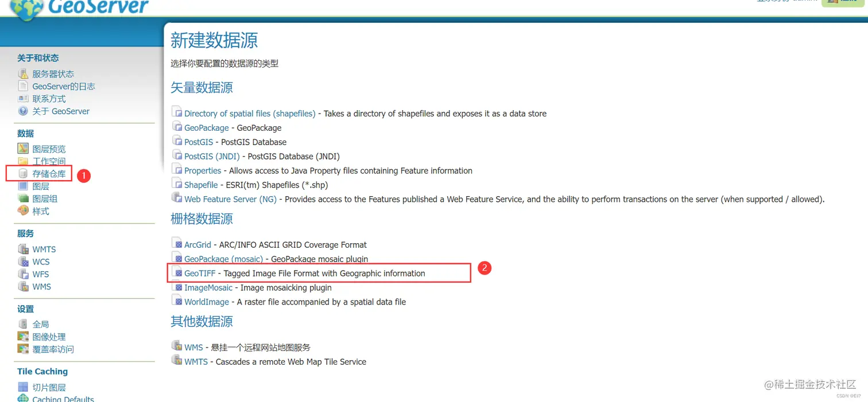
Task: Click the WMTS cascade source icon
Action: click(x=177, y=360)
